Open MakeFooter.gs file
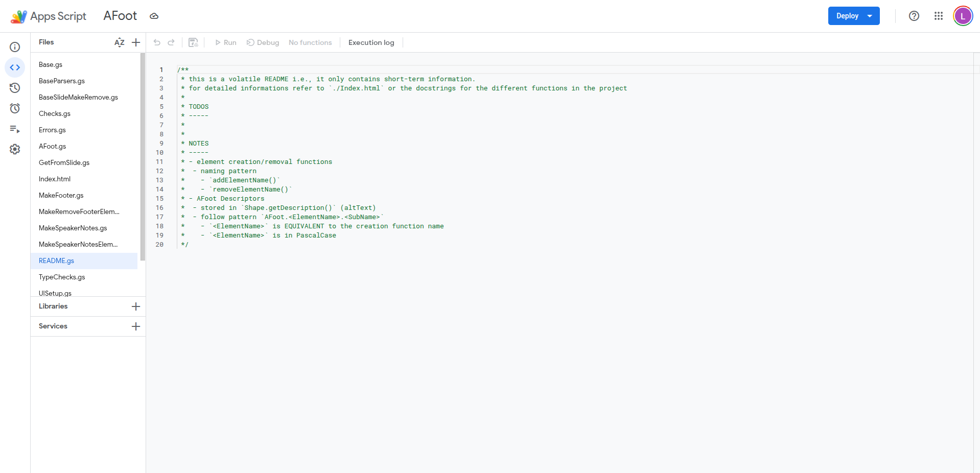The image size is (980, 473). (x=61, y=195)
